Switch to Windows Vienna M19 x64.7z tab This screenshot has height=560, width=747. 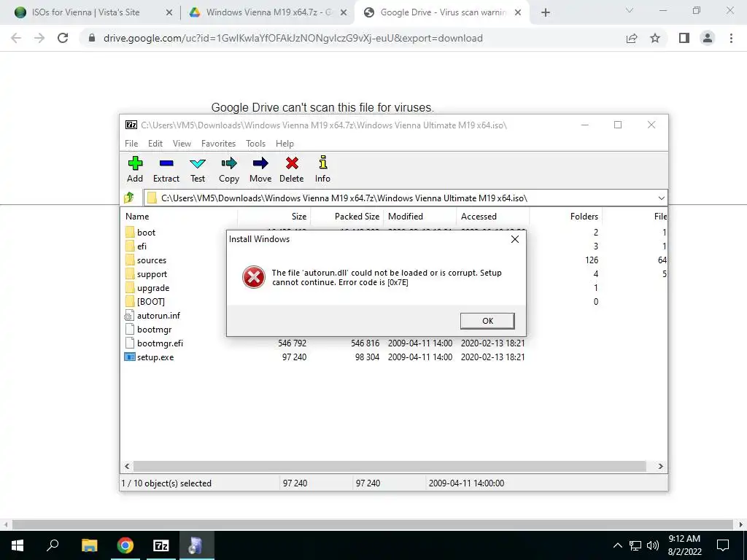click(269, 12)
